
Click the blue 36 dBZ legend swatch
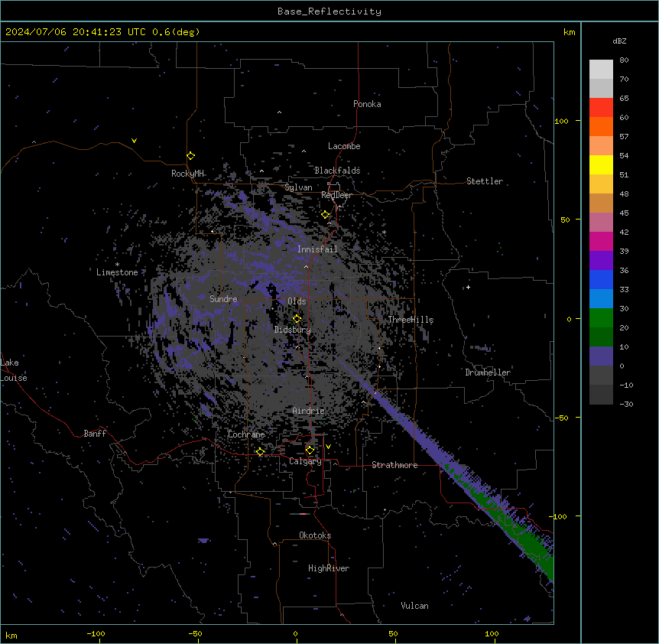pyautogui.click(x=601, y=279)
